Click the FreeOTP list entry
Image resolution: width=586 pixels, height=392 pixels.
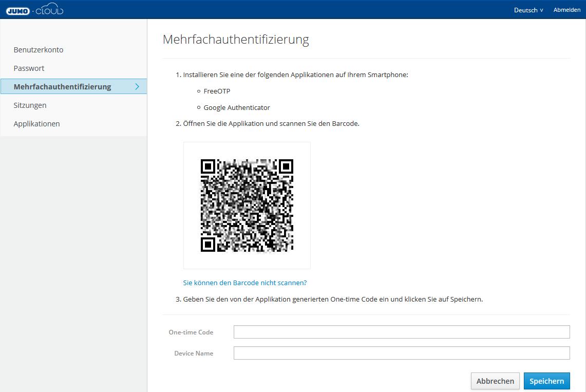coord(217,91)
